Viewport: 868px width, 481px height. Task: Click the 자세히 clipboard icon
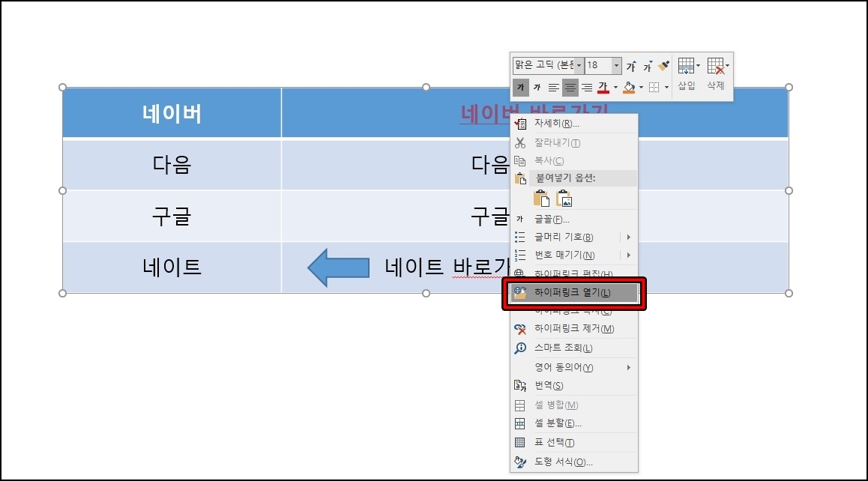pos(519,124)
